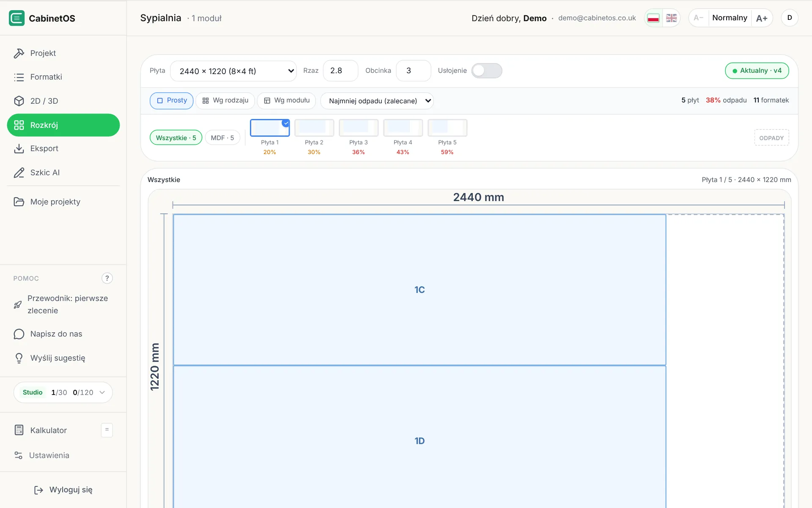Toggle the Usłojenie switch
812x508 pixels.
coord(487,71)
